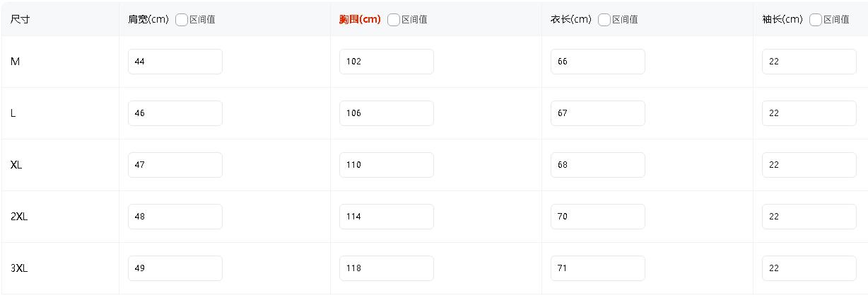Click the 3XL 肩宽 field showing 49
Image resolution: width=868 pixels, height=303 pixels.
(x=175, y=268)
